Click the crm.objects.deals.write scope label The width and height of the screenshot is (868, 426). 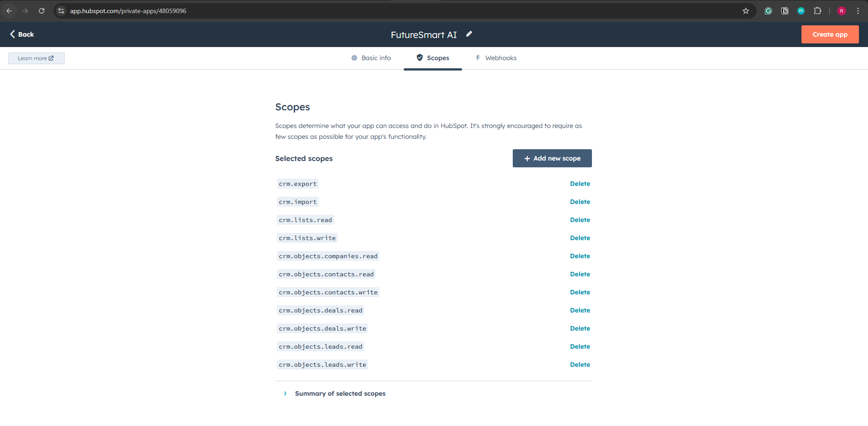pos(323,328)
